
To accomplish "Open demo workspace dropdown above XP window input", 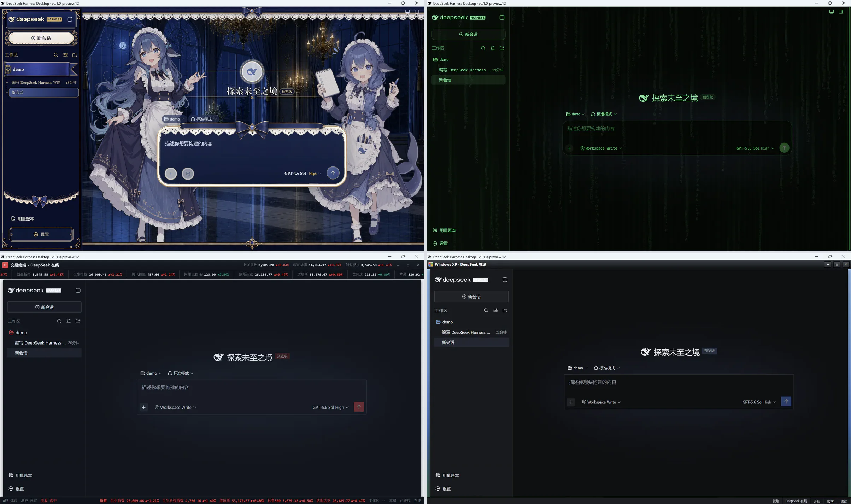I will pyautogui.click(x=577, y=368).
